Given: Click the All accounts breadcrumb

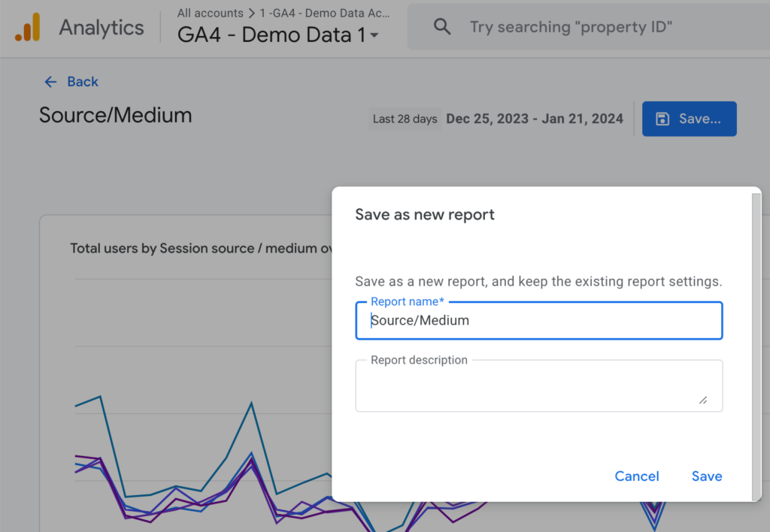Looking at the screenshot, I should point(211,13).
